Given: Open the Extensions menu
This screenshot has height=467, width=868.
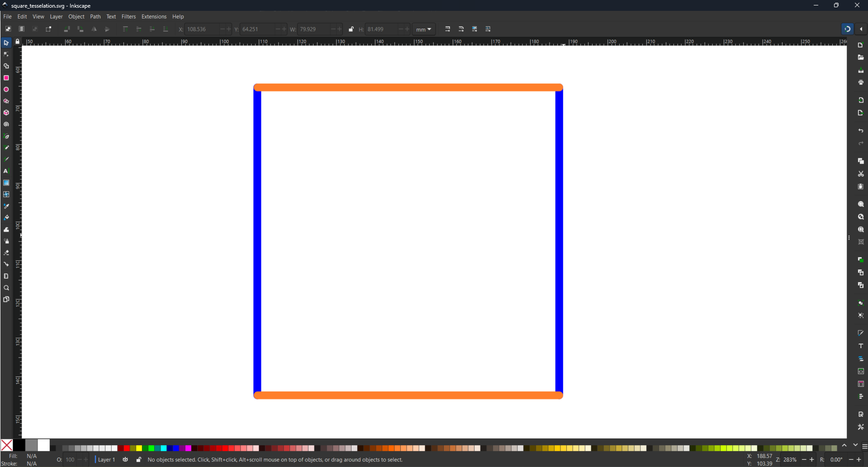Looking at the screenshot, I should [154, 17].
